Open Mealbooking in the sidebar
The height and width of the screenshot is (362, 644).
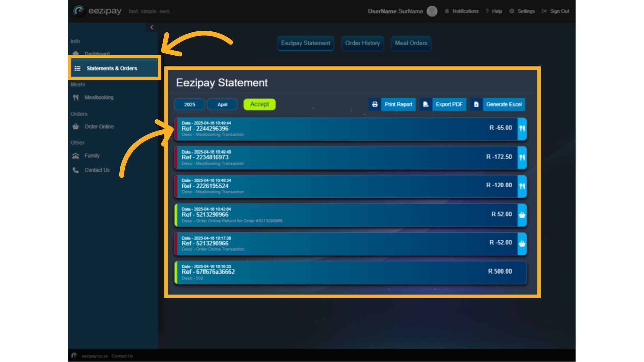(99, 98)
